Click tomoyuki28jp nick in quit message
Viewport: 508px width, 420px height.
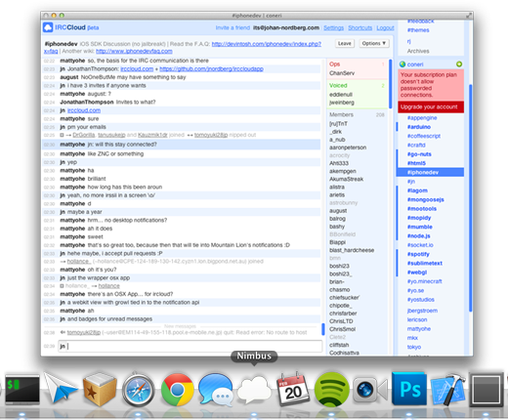coord(84,332)
